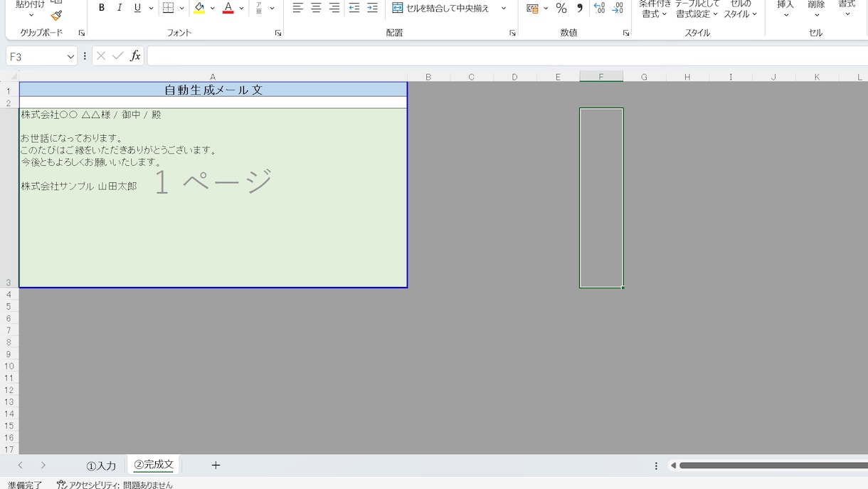
Task: Click accounting number format icon
Action: (x=532, y=8)
